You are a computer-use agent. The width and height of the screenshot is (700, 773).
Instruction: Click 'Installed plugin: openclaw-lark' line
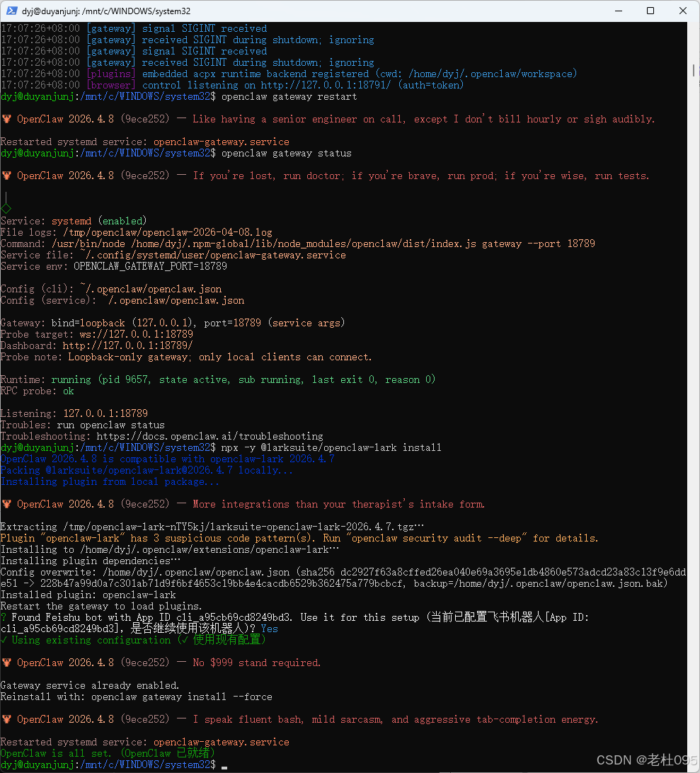(x=88, y=595)
